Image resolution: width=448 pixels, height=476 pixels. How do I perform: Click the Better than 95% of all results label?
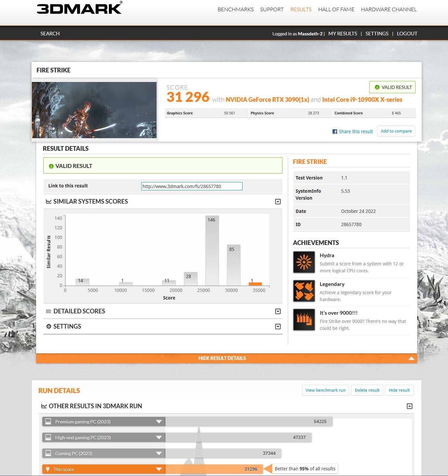click(x=305, y=469)
